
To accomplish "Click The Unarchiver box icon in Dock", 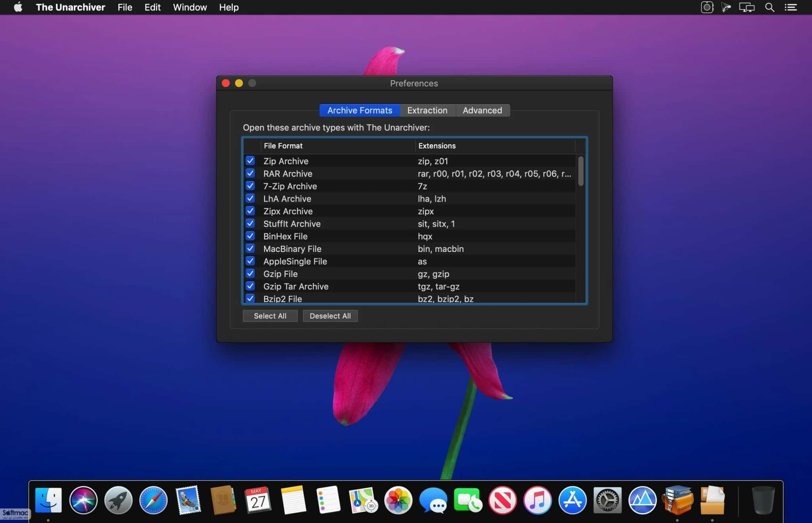I will tap(712, 500).
